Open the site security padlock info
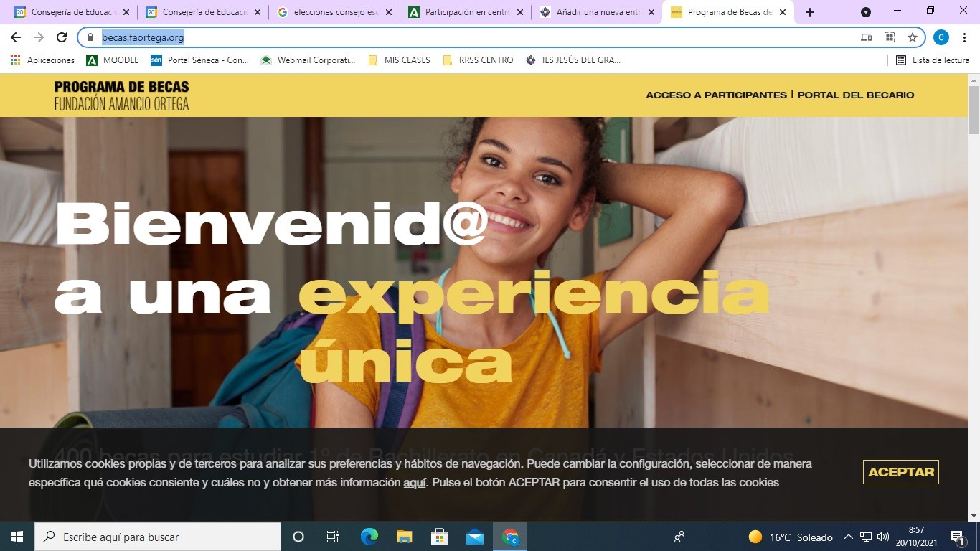980x551 pixels. [x=90, y=37]
